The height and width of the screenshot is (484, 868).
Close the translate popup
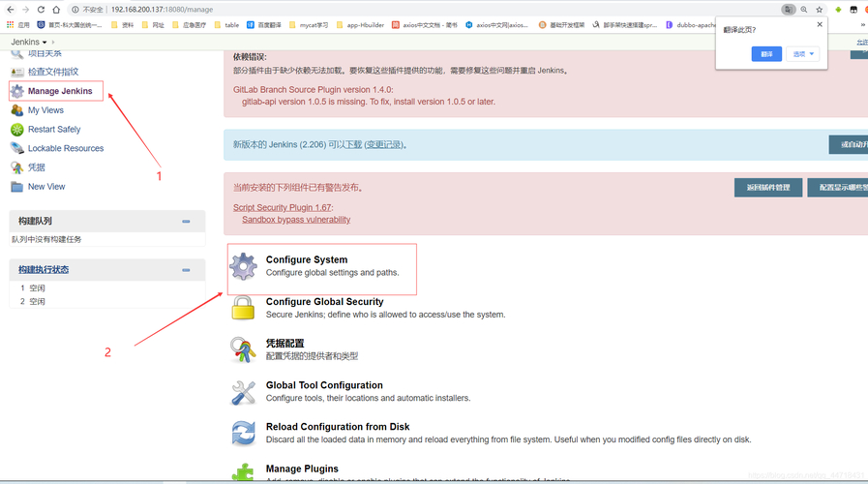pyautogui.click(x=820, y=24)
